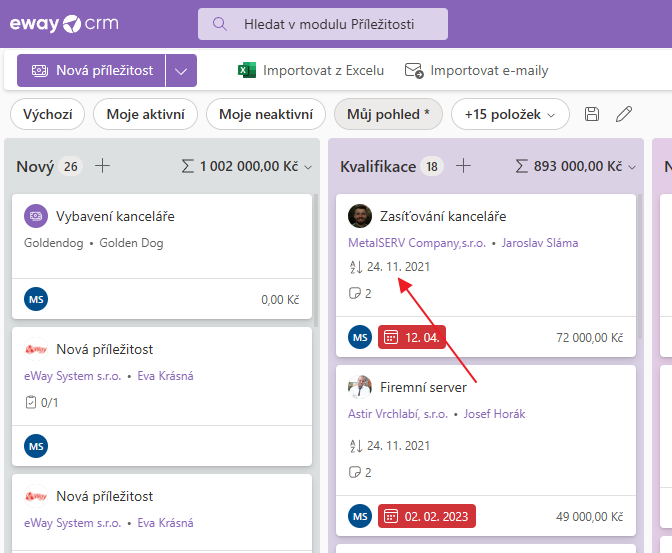The image size is (672, 553).
Task: Click the Nový column scrollbar
Action: click(x=316, y=261)
